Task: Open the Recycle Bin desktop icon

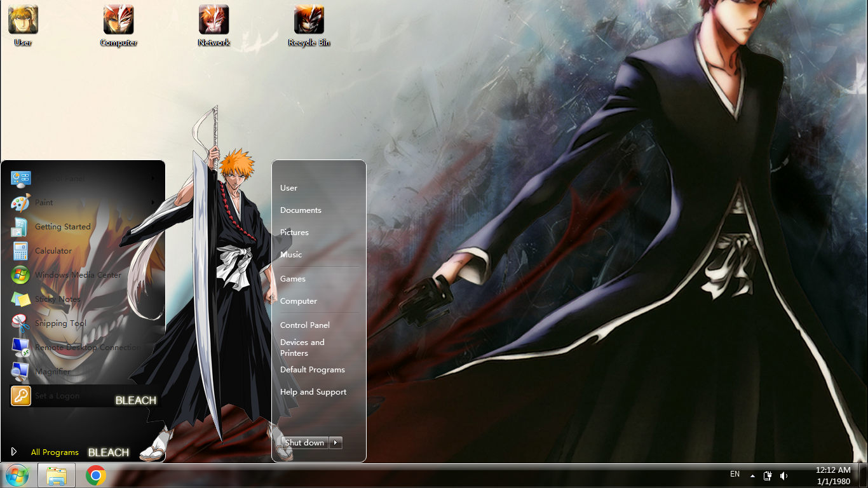Action: 309,25
